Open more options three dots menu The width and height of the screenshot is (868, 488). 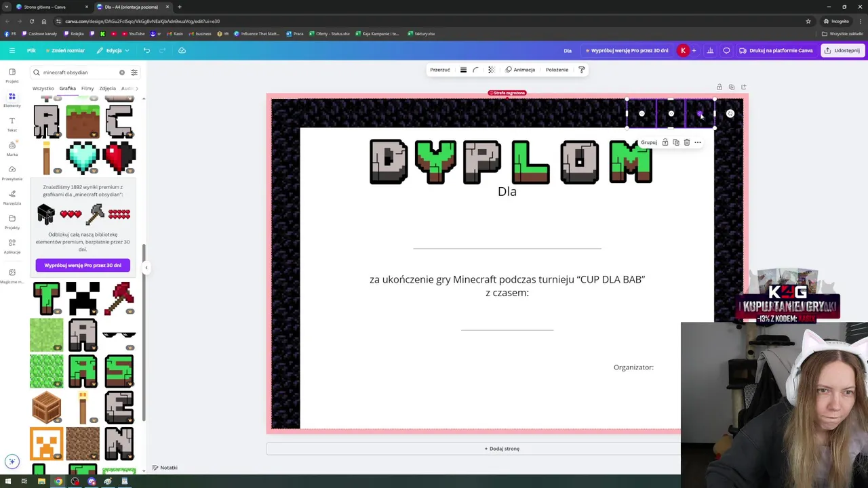698,142
